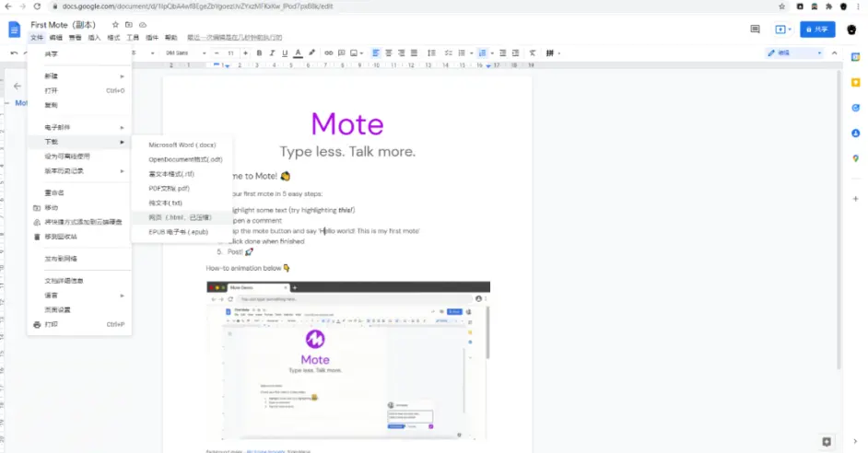Viewport: 868px width, 453px height.
Task: Click the font size field showing 11
Action: (231, 53)
